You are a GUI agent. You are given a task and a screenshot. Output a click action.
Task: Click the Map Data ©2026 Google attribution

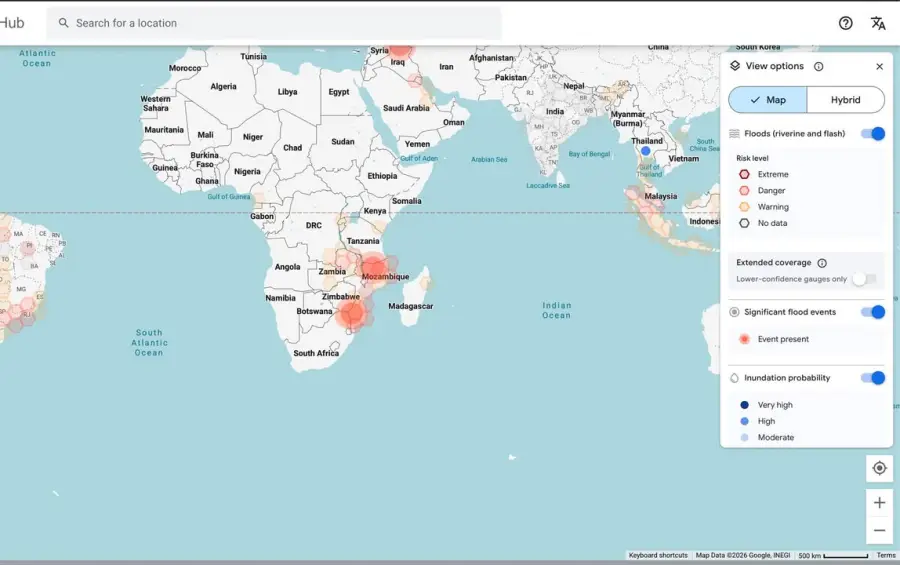743,555
